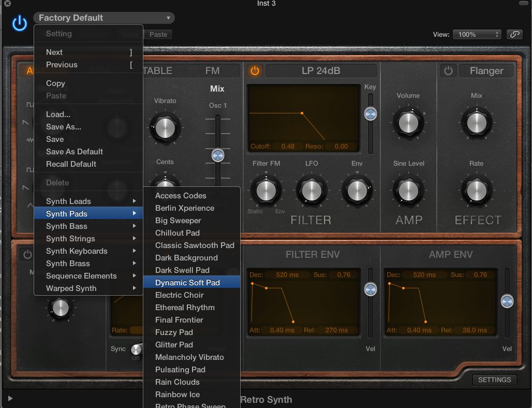Click the play disclosure triangle at bottom left
Viewport: 532px width, 408px height.
[10, 399]
